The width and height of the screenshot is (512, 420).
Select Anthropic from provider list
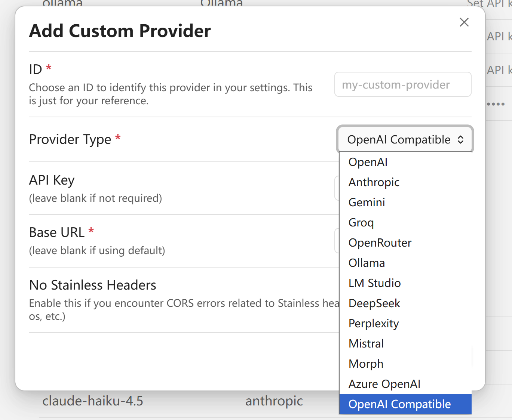pos(405,182)
